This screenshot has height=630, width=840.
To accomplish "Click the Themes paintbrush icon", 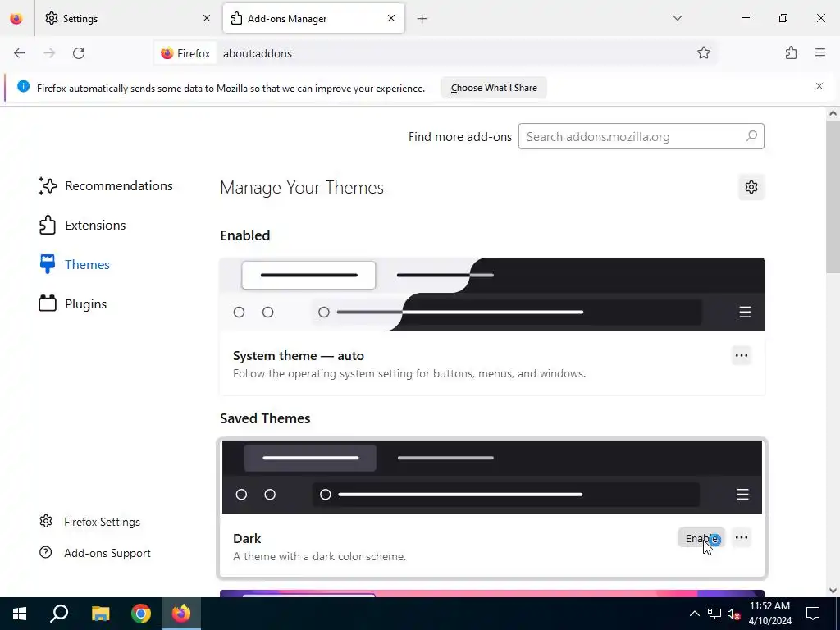I will (x=48, y=264).
